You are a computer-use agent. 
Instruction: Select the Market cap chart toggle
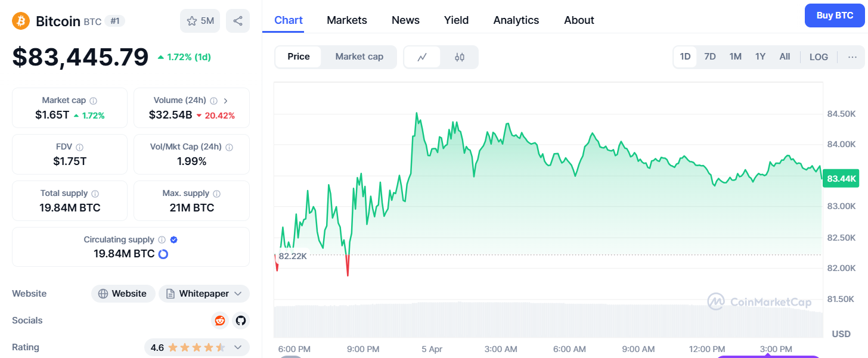359,57
